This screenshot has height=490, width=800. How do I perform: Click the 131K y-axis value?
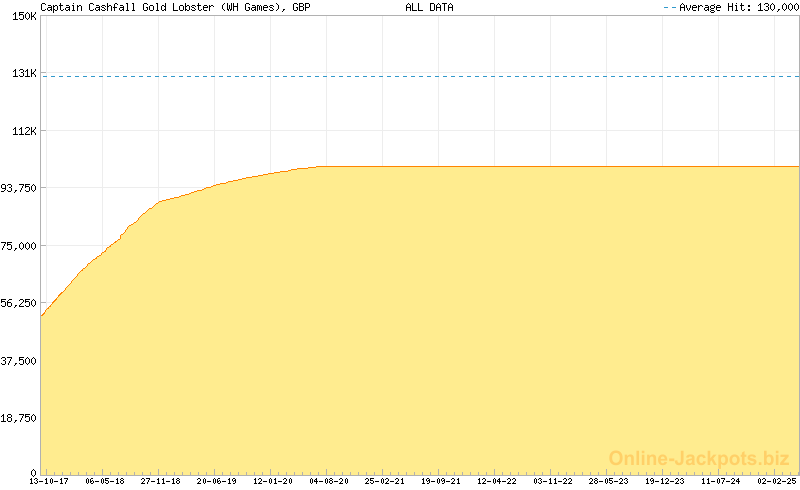pos(23,74)
